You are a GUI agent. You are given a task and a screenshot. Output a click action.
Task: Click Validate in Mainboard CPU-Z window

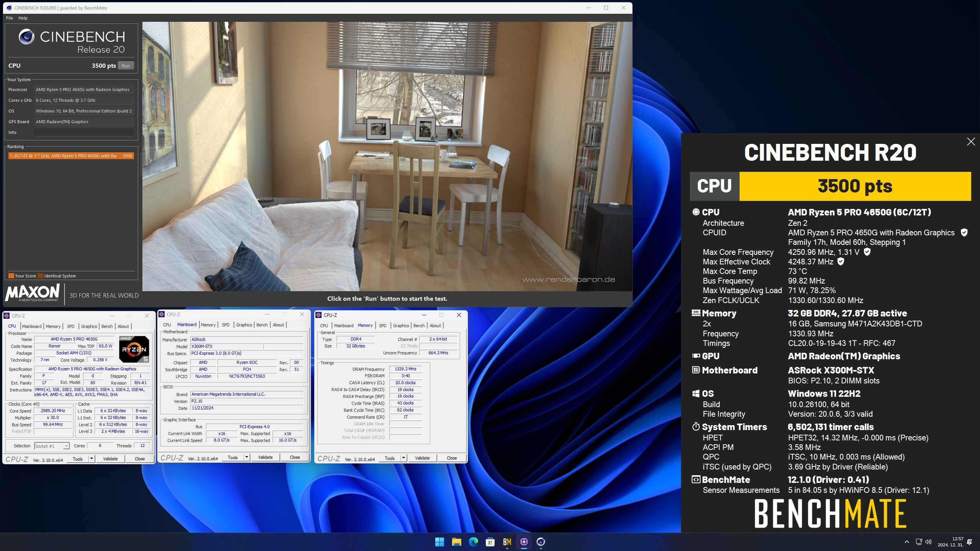point(265,457)
